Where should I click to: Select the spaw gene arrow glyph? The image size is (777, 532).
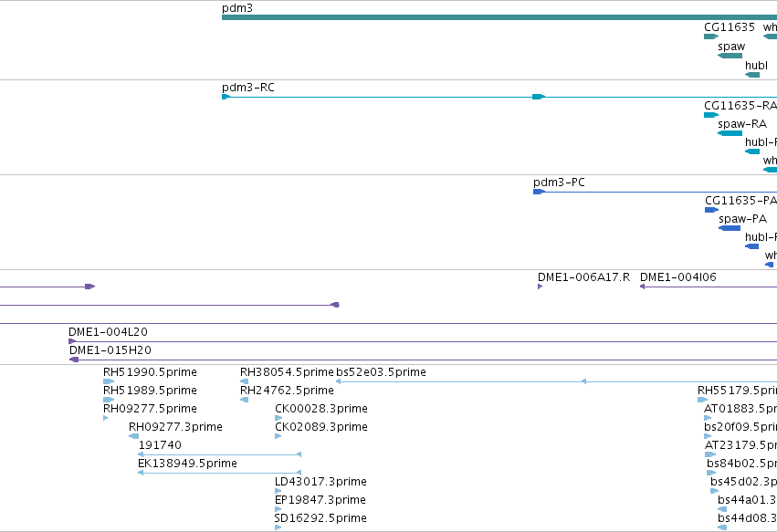pos(730,56)
